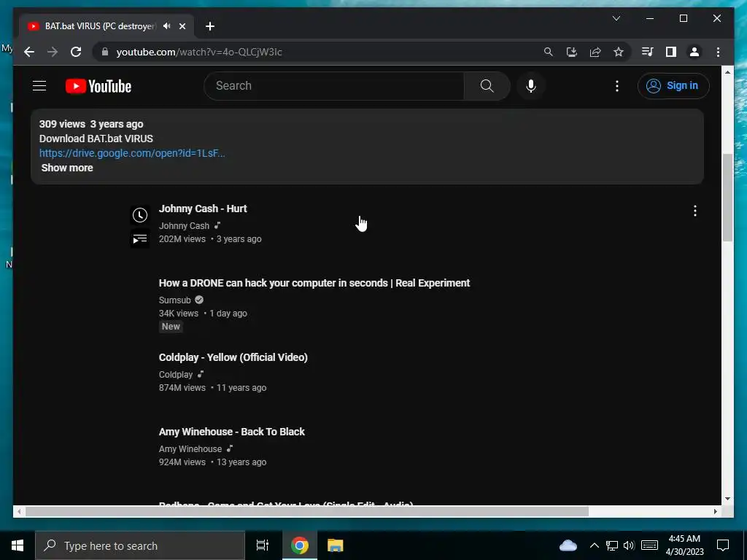
Task: Click Windows taskbar search box
Action: (140, 545)
